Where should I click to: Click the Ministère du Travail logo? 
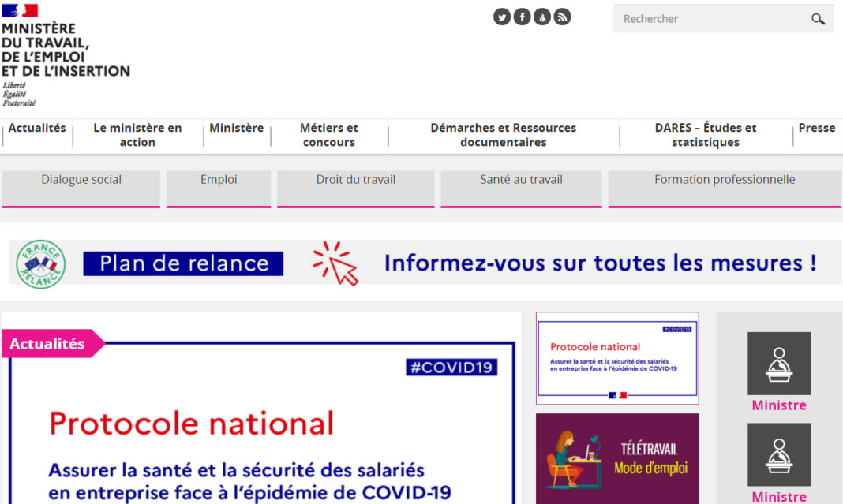click(66, 56)
